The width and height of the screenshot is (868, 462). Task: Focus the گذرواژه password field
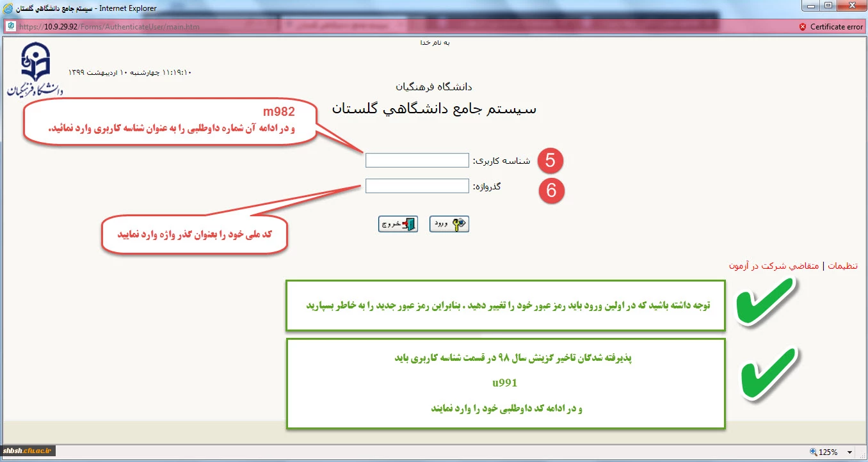[417, 186]
